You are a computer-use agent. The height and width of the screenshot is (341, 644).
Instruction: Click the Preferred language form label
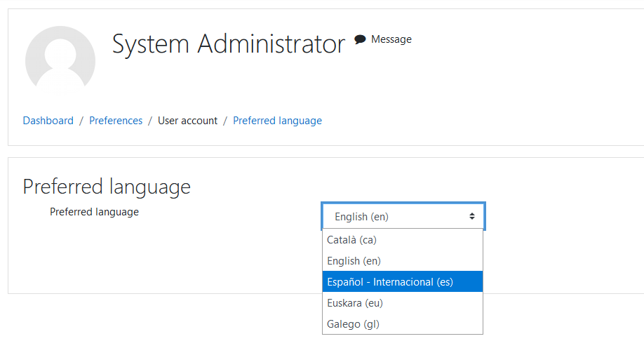(x=94, y=212)
